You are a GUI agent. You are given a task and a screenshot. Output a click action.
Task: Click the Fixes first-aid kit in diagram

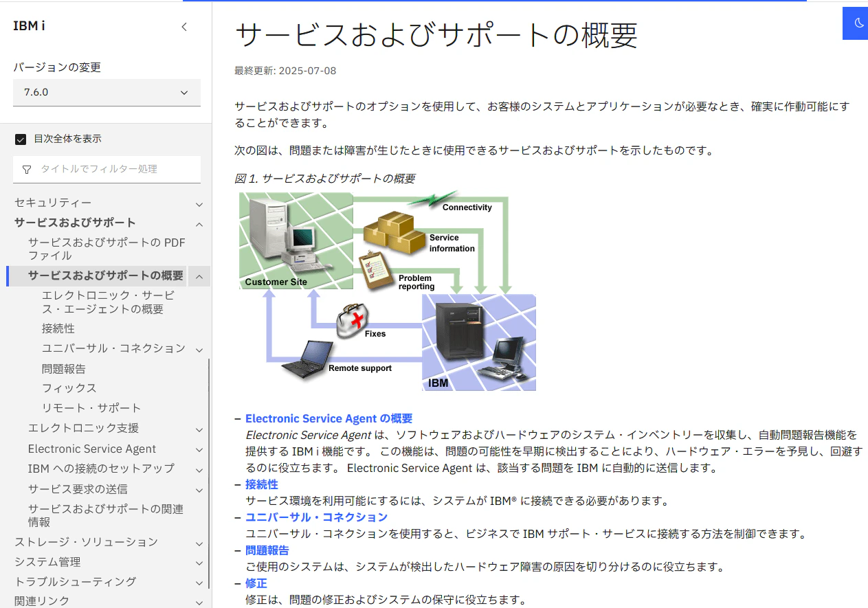tap(353, 320)
